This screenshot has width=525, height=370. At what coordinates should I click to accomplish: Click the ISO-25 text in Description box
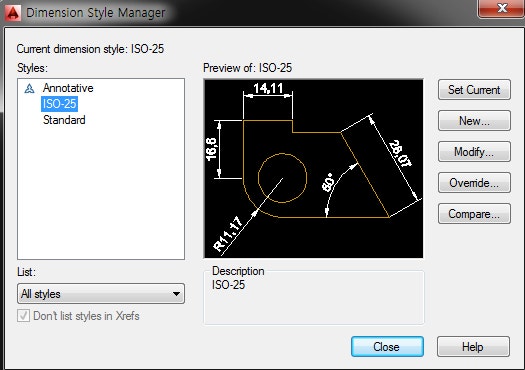coord(228,285)
